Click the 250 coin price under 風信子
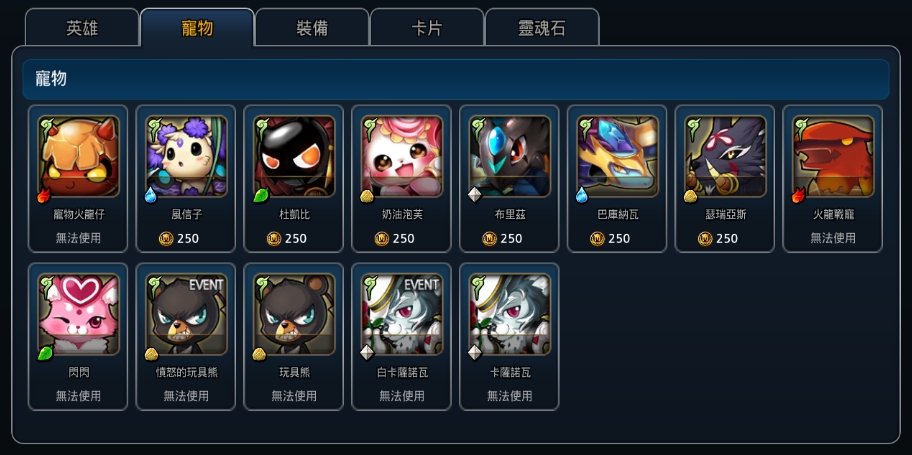Screen dimensions: 912x455 tap(179, 239)
